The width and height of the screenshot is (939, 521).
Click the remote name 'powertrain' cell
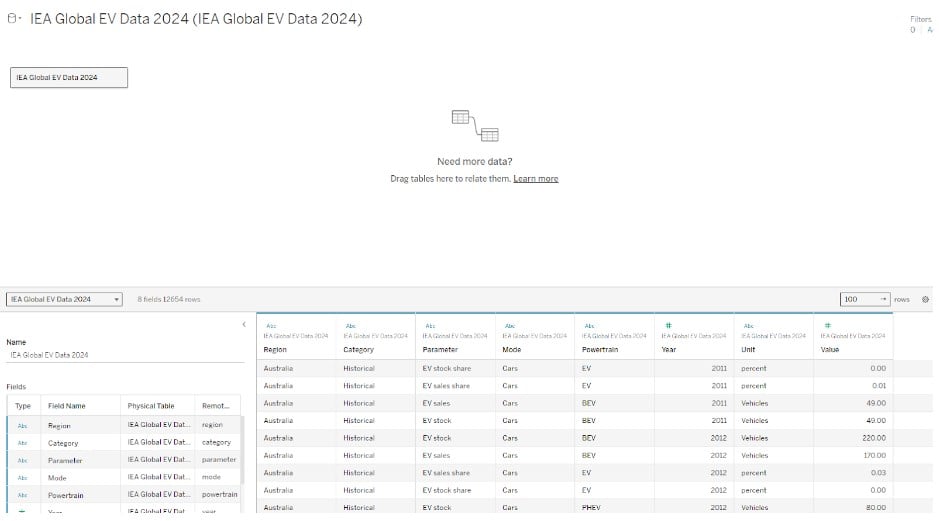click(219, 495)
